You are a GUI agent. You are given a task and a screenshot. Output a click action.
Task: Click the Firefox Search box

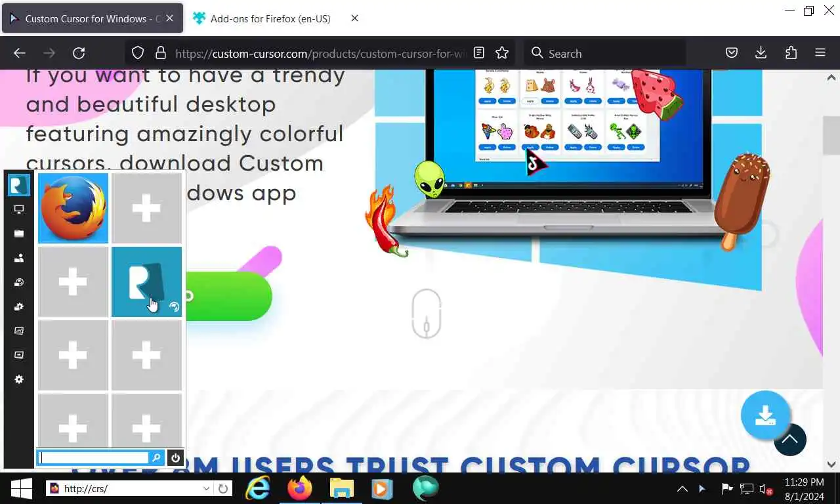[604, 53]
